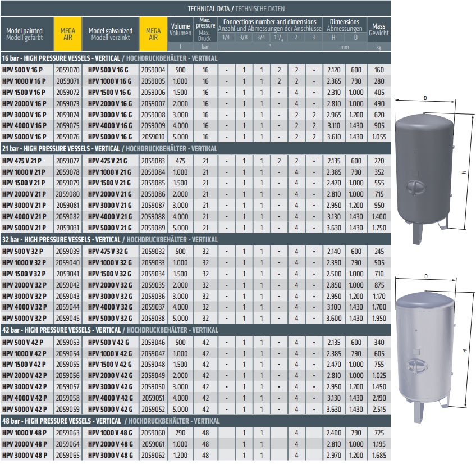Image resolution: width=476 pixels, height=464 pixels.
Task: Click height value '2.500'
Action: [334, 274]
